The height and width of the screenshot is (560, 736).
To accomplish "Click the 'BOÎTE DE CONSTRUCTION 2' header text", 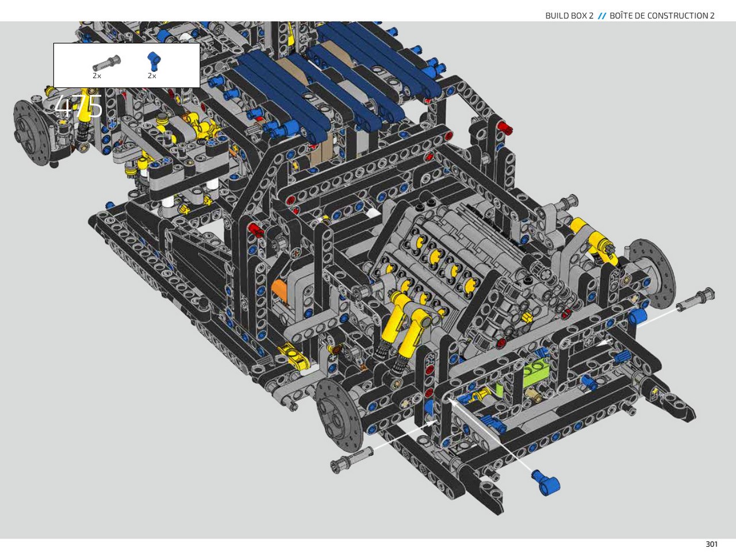I will point(662,16).
